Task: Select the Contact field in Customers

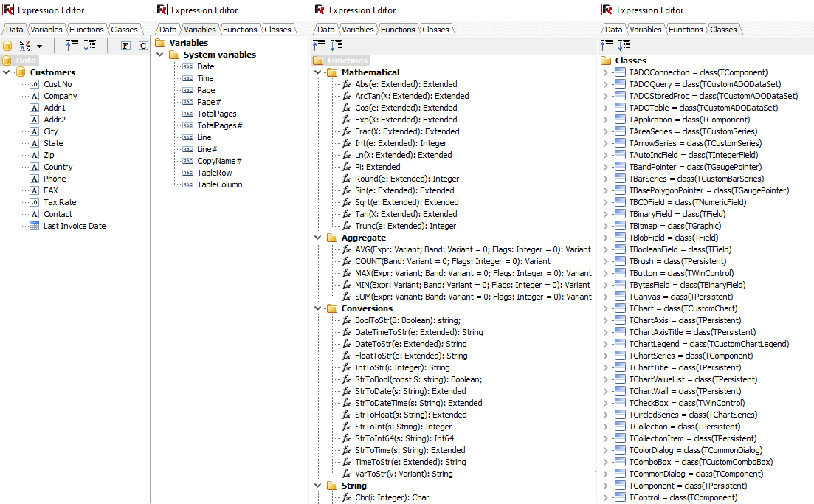Action: 58,214
